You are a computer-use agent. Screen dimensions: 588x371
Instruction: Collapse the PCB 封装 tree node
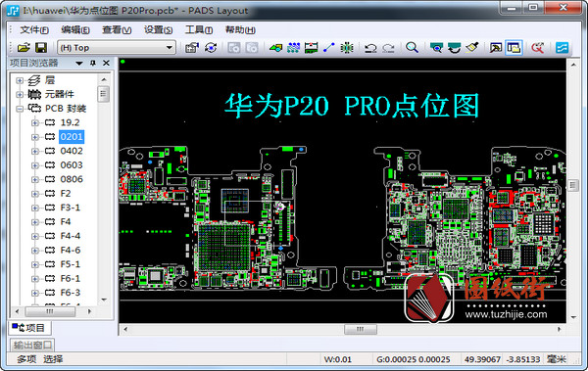coord(20,109)
